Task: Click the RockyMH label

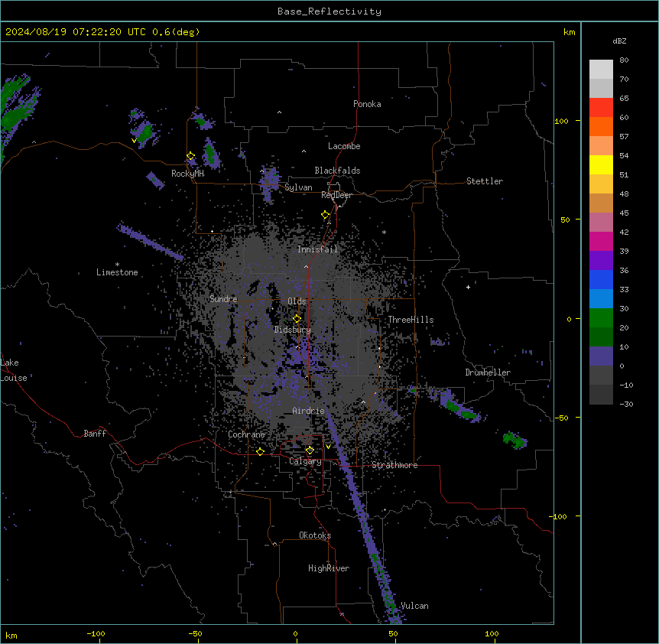Action: [187, 174]
